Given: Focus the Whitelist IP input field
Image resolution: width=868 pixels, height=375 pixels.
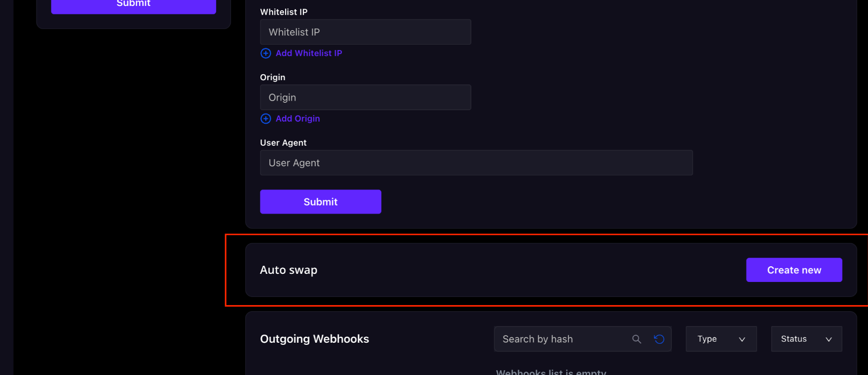Looking at the screenshot, I should (x=365, y=32).
